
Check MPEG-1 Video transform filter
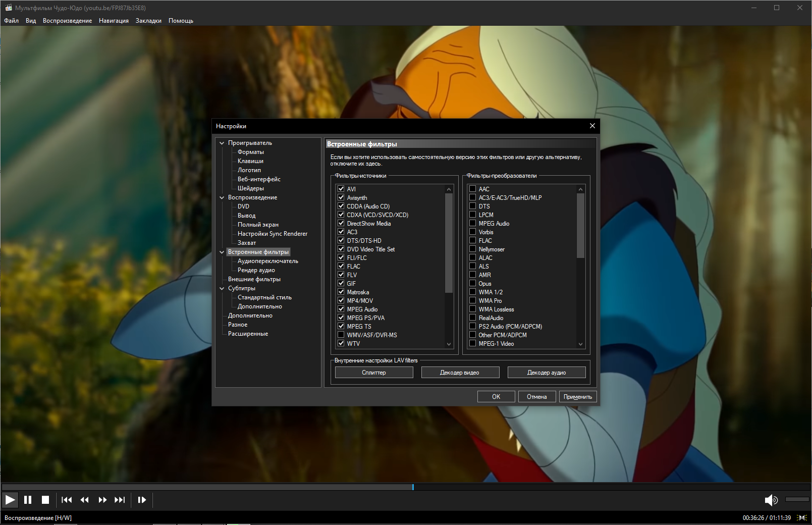[473, 343]
